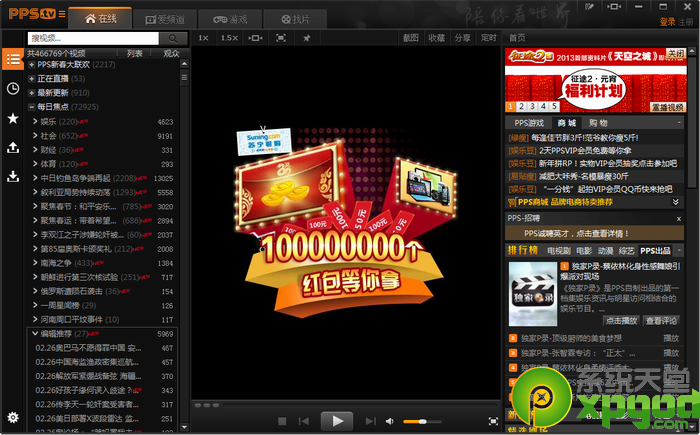Click the 分享 share button
The width and height of the screenshot is (700, 435).
point(462,38)
